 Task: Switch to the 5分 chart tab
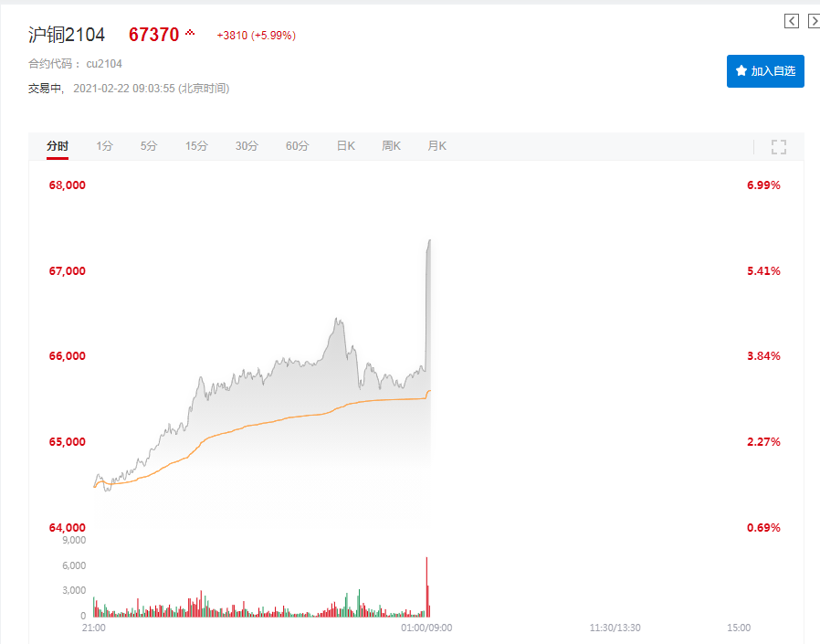[149, 146]
